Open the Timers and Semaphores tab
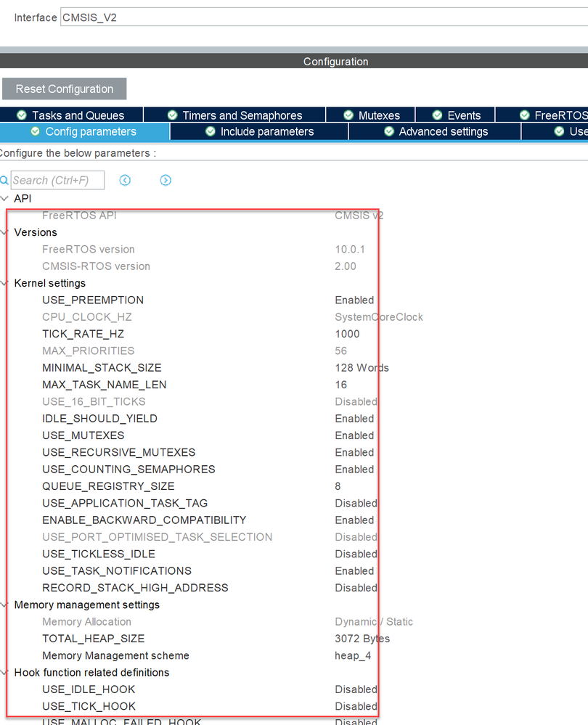The image size is (588, 725). click(234, 115)
